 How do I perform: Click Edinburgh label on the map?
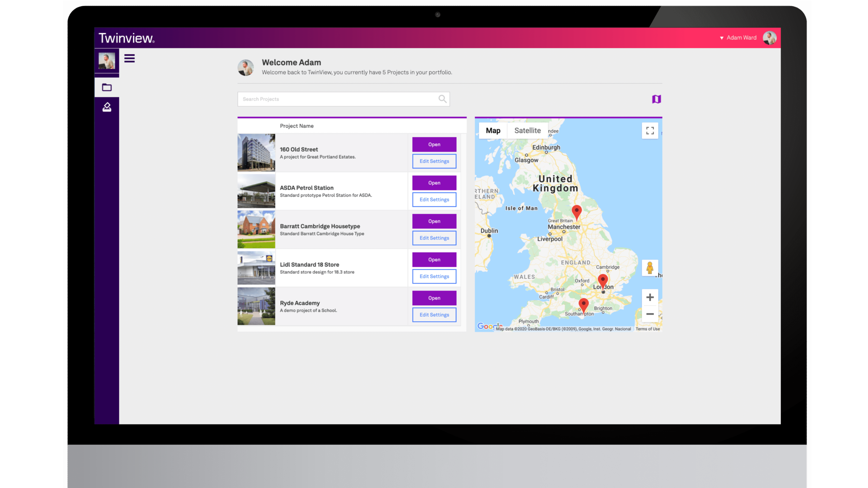click(546, 147)
